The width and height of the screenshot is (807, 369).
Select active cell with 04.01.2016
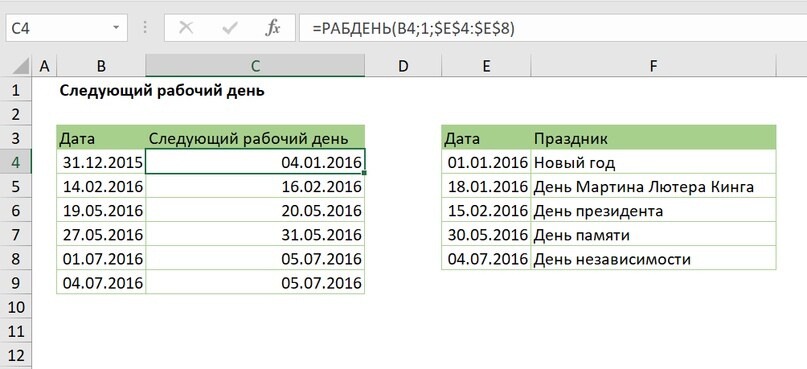coord(255,162)
